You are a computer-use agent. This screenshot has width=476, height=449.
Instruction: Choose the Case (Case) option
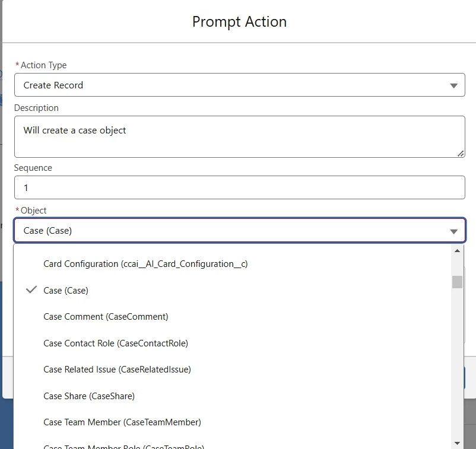tap(66, 291)
